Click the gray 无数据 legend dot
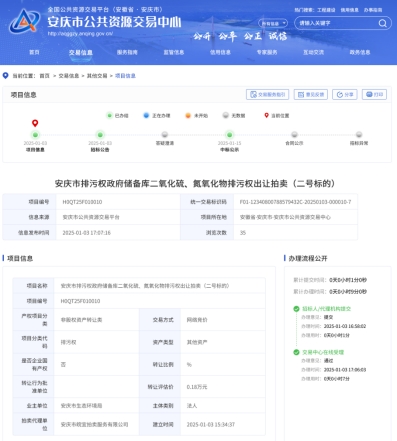Image resolution: width=397 pixels, height=441 pixels. (226, 115)
